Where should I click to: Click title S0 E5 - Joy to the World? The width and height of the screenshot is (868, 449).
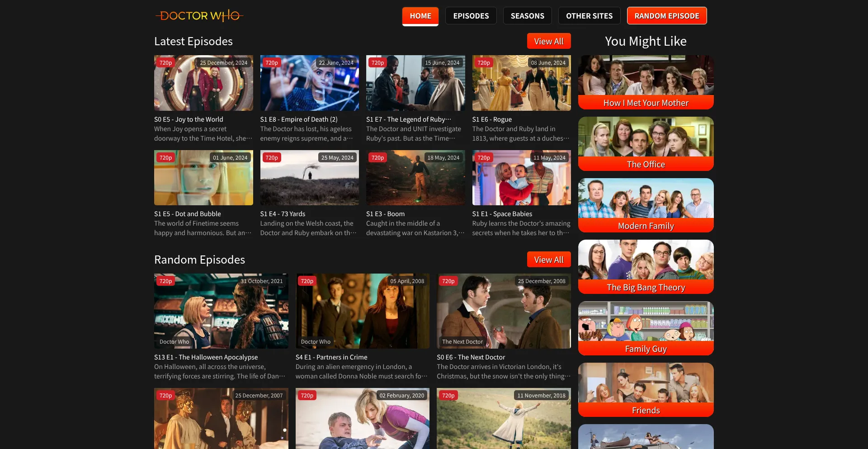[x=189, y=119]
